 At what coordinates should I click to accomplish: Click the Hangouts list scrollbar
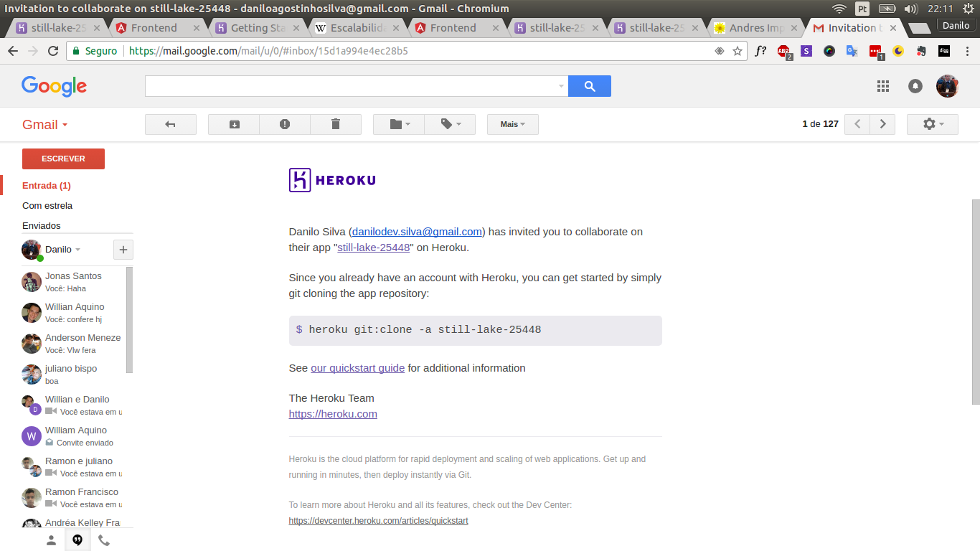[130, 319]
